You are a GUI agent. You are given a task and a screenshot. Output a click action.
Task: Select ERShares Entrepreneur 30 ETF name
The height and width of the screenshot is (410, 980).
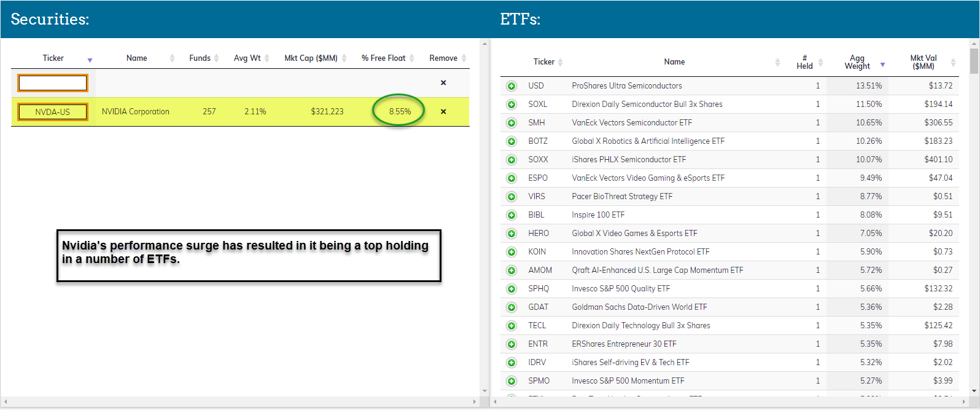(x=624, y=344)
